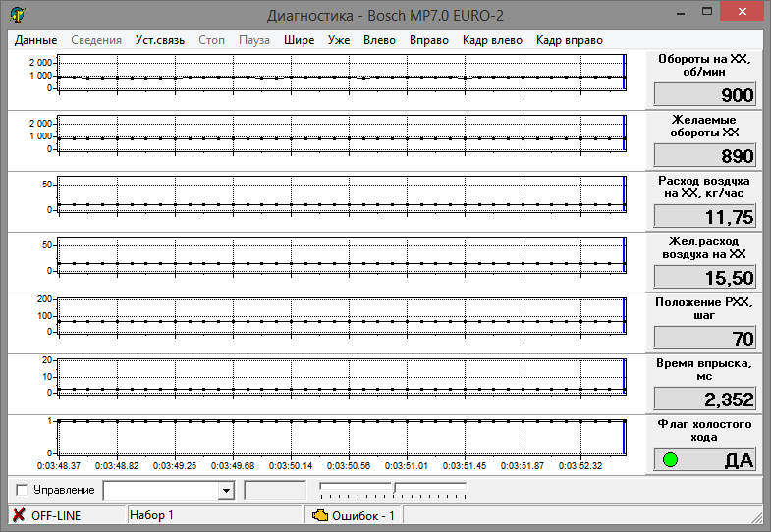Screen dimensions: 771x532
Task: Widen the chart with Шире
Action: pos(299,40)
